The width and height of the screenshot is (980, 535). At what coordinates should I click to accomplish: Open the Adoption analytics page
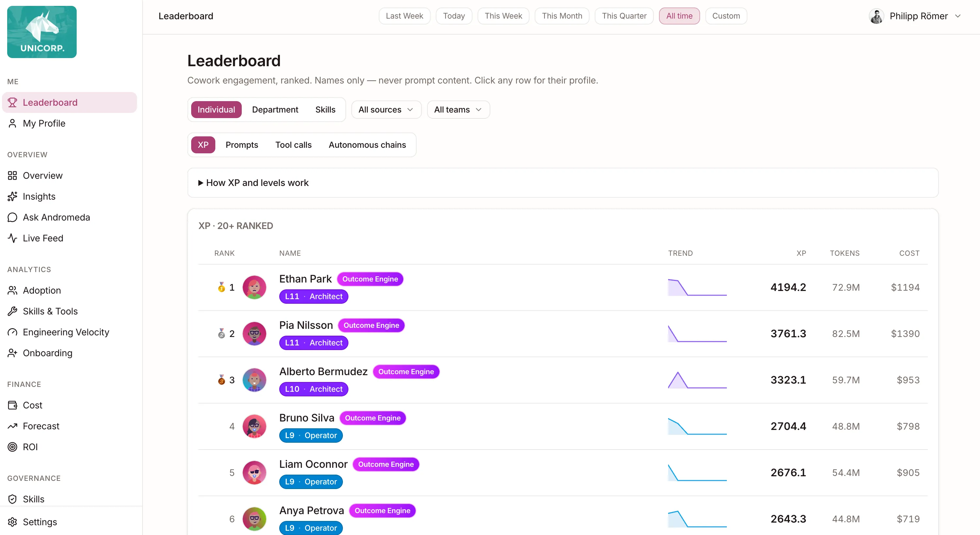click(x=69, y=290)
